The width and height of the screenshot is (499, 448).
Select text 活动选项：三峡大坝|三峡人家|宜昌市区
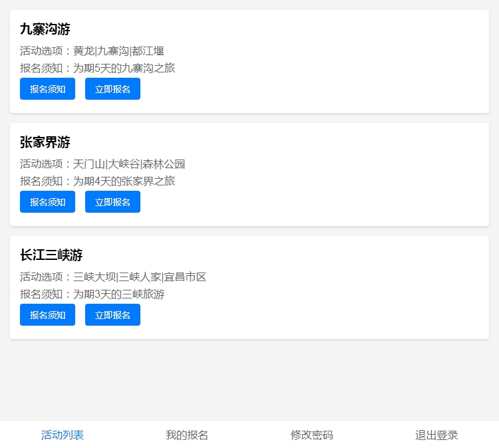(113, 277)
